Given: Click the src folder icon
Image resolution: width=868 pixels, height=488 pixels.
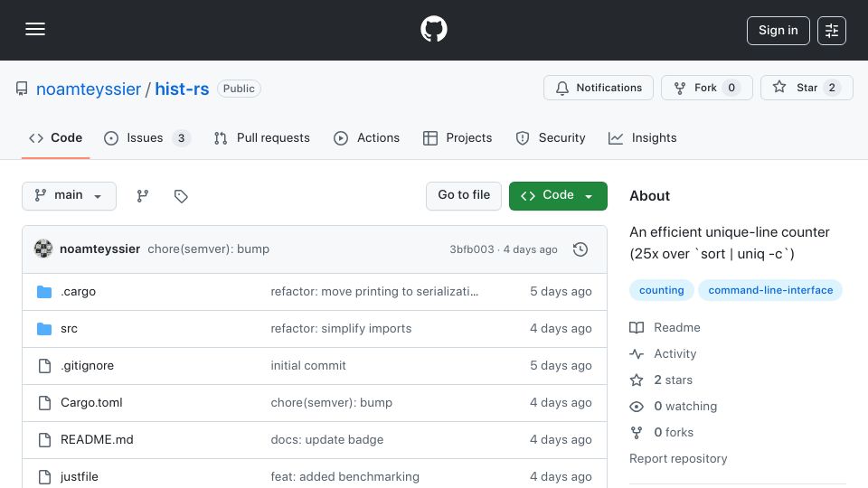Looking at the screenshot, I should [x=44, y=329].
